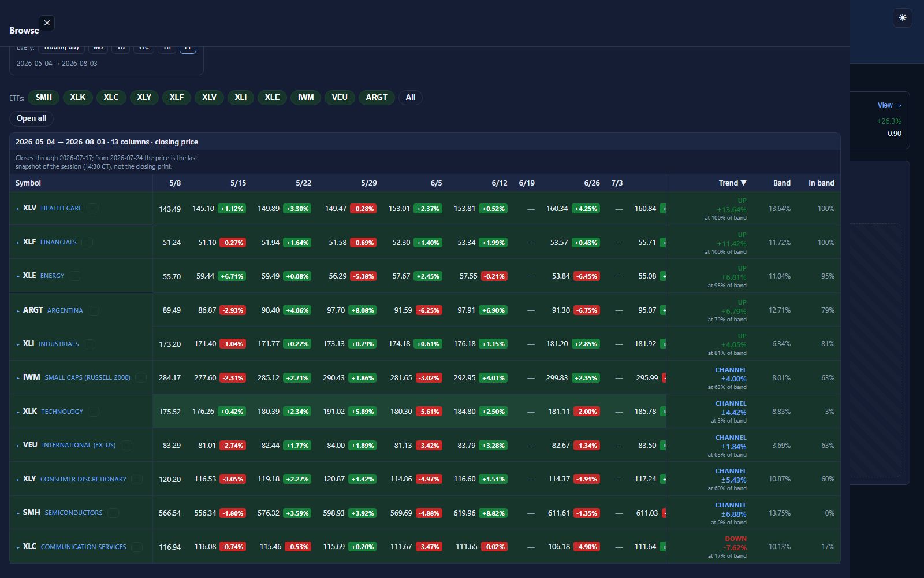Click the 6/26 column header
This screenshot has height=578, width=924.
tap(592, 183)
